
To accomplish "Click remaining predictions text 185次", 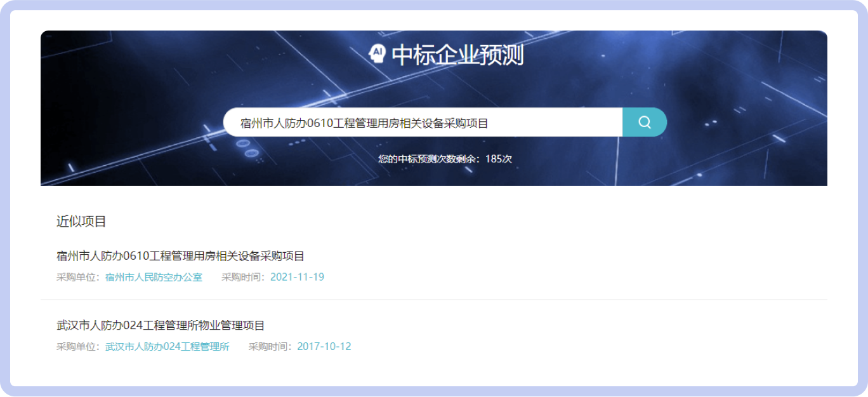I will pos(499,159).
